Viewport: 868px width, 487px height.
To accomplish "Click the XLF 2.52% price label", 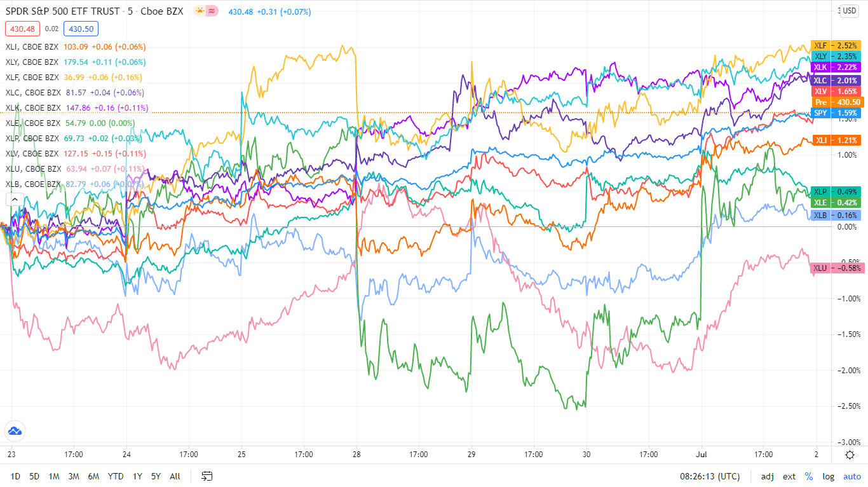I will pos(836,46).
